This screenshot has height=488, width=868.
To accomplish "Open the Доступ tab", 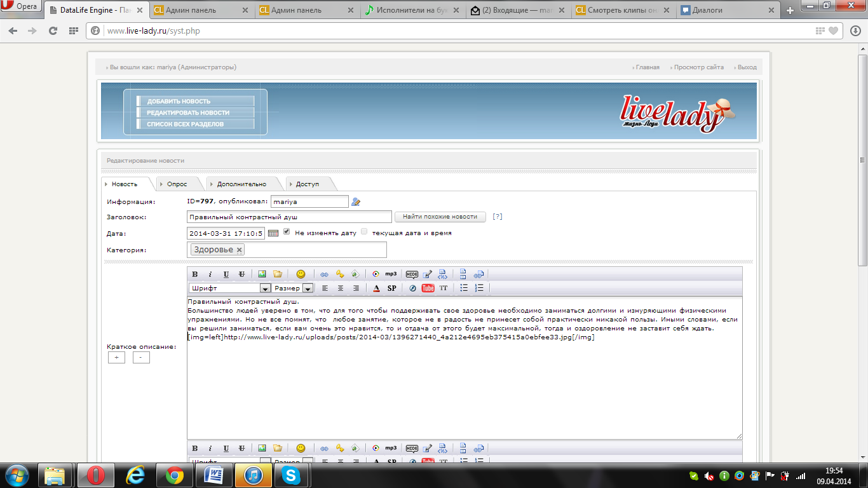I will point(308,184).
